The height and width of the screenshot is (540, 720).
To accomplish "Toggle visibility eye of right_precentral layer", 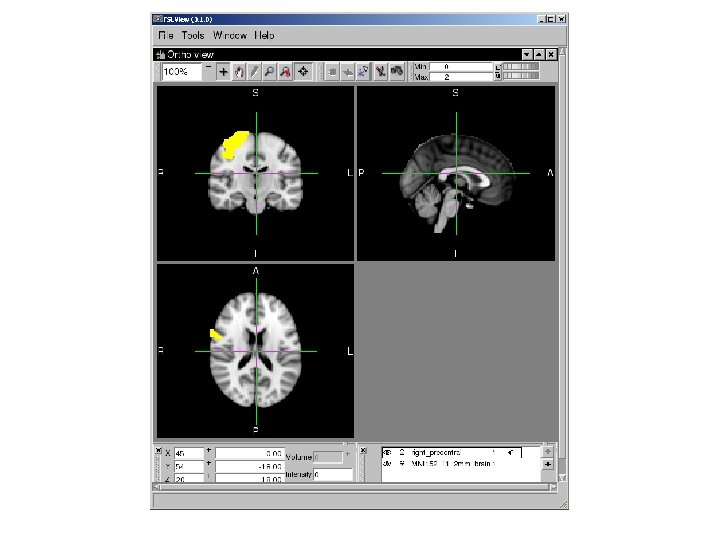I will click(387, 453).
